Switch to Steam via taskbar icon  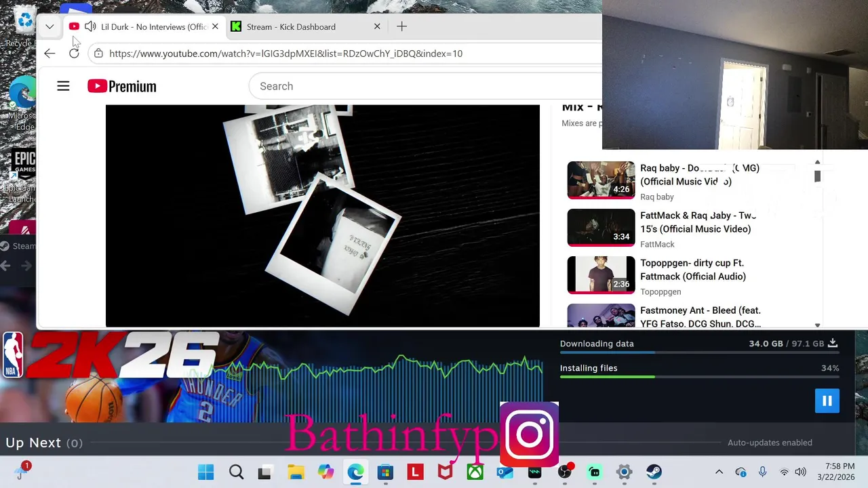tap(654, 472)
